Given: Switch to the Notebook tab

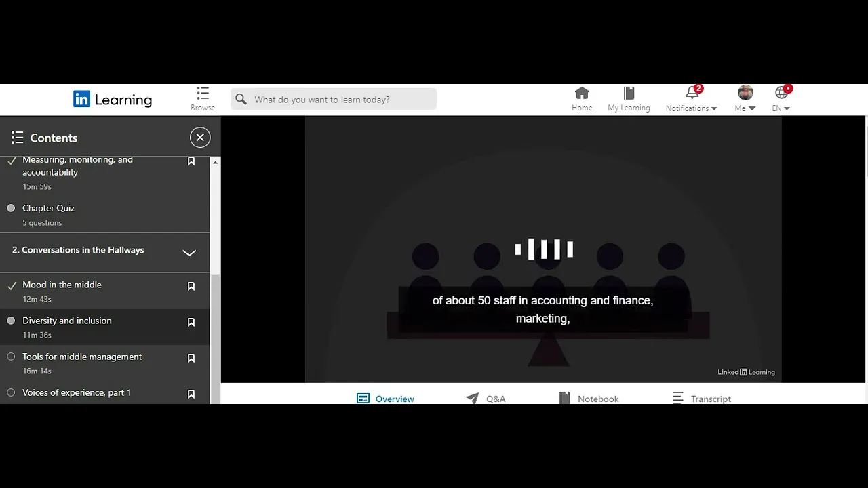Looking at the screenshot, I should (x=589, y=399).
